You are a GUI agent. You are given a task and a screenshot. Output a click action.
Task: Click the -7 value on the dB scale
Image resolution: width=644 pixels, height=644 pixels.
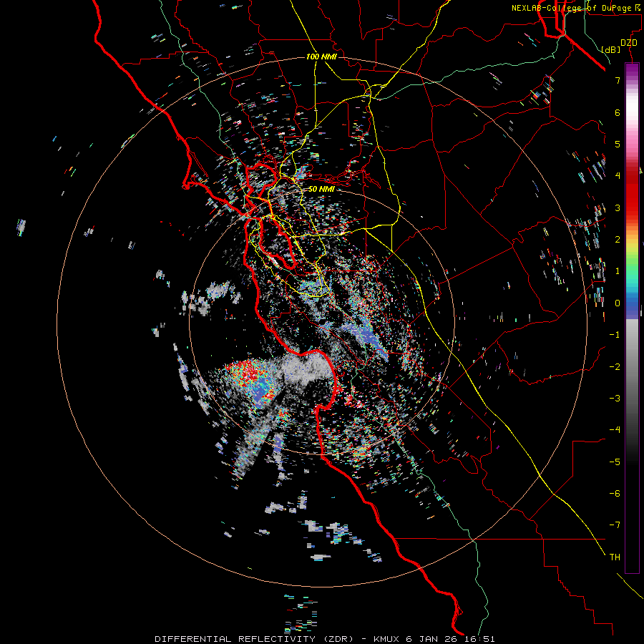click(x=615, y=525)
